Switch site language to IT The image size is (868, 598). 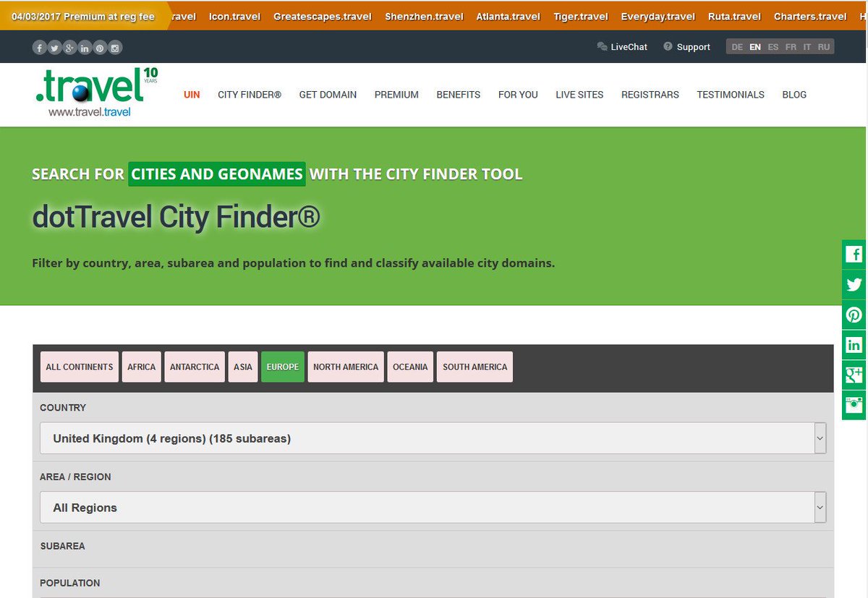pos(807,47)
